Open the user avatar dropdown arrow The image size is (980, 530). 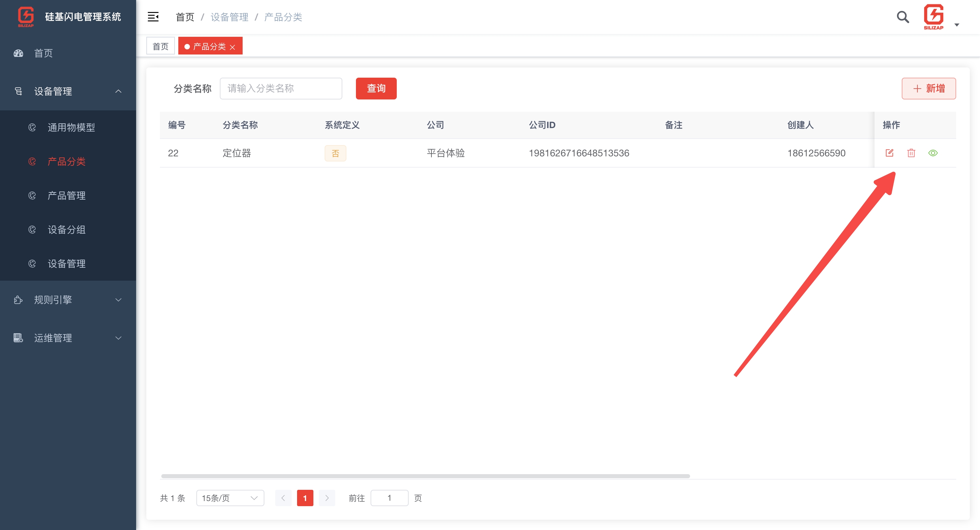pyautogui.click(x=957, y=25)
